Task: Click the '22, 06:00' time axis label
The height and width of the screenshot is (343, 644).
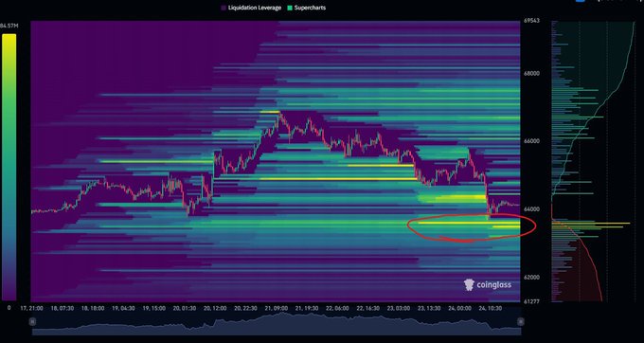Action: 337,308
